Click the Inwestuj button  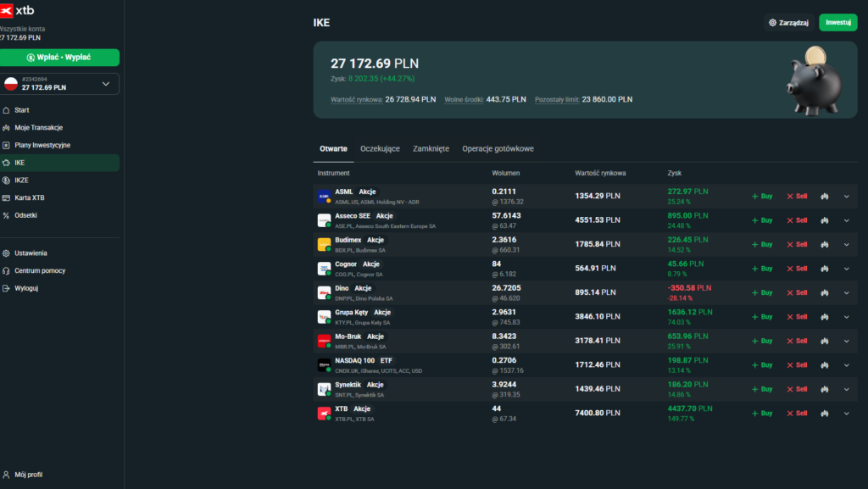[x=838, y=23]
